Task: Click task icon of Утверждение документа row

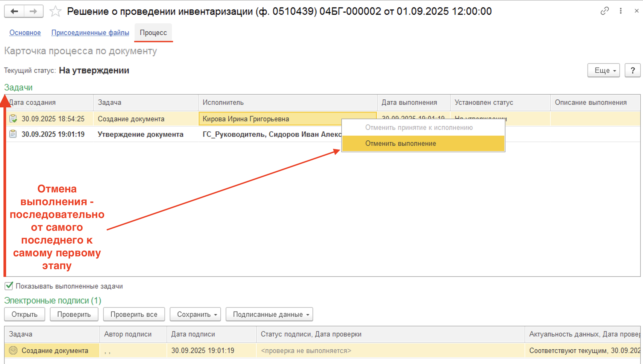Action: (13, 134)
